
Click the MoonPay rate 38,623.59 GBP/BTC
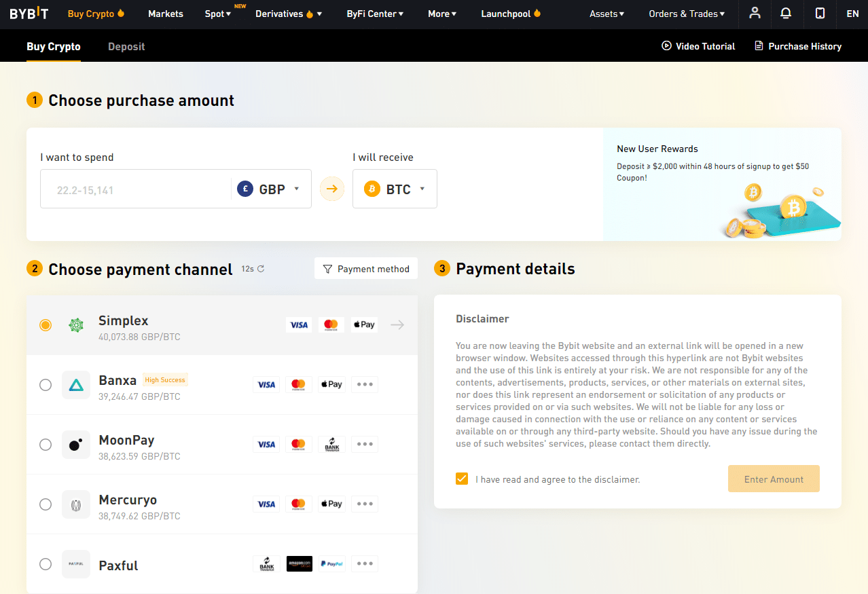point(139,456)
